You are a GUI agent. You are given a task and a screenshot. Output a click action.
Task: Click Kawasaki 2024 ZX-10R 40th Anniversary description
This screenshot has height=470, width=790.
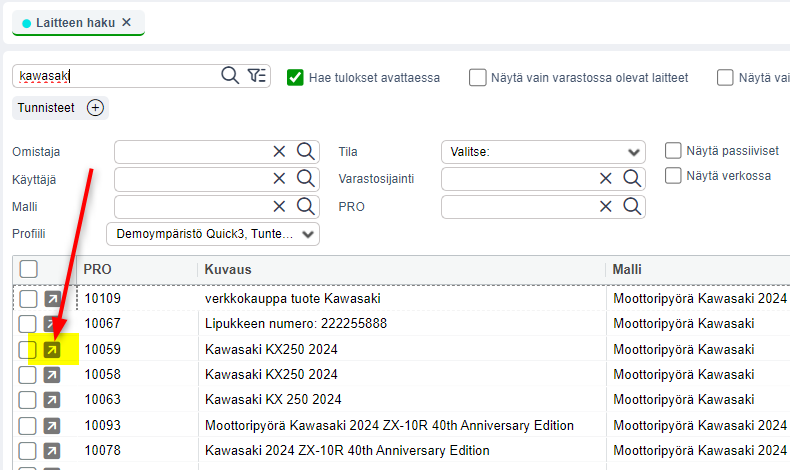click(347, 450)
